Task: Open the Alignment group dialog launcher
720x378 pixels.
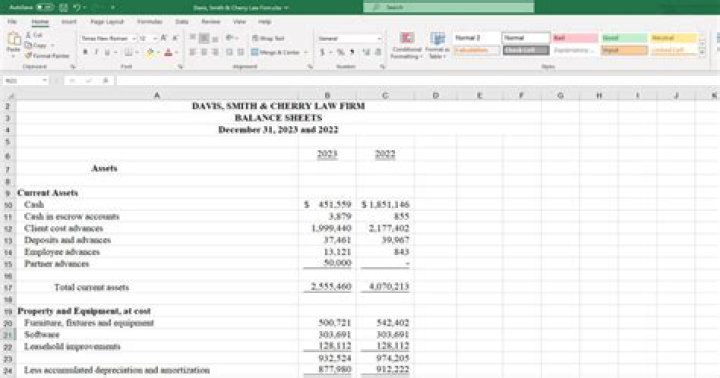Action: tap(310, 67)
